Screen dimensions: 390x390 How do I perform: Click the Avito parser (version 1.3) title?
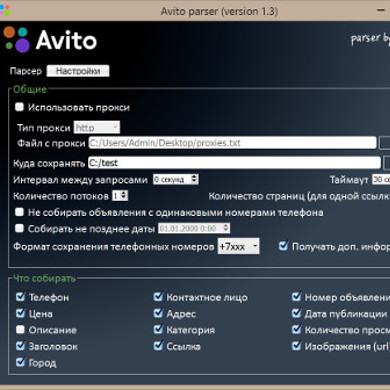219,11
